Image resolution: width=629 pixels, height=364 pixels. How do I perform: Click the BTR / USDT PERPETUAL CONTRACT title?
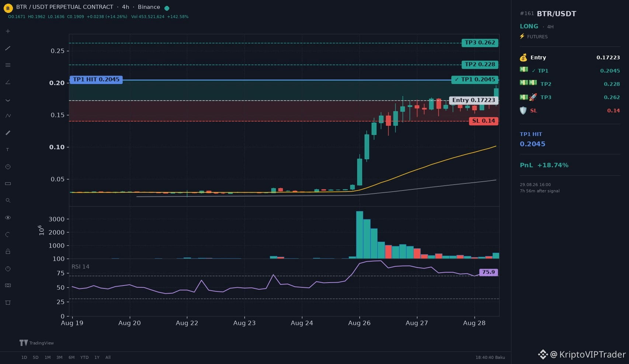[x=65, y=7]
